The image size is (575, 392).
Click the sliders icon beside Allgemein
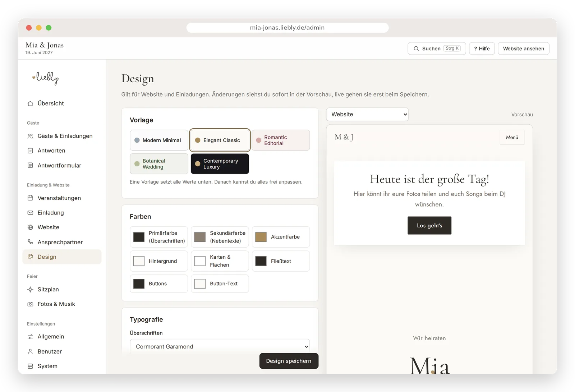(x=30, y=337)
